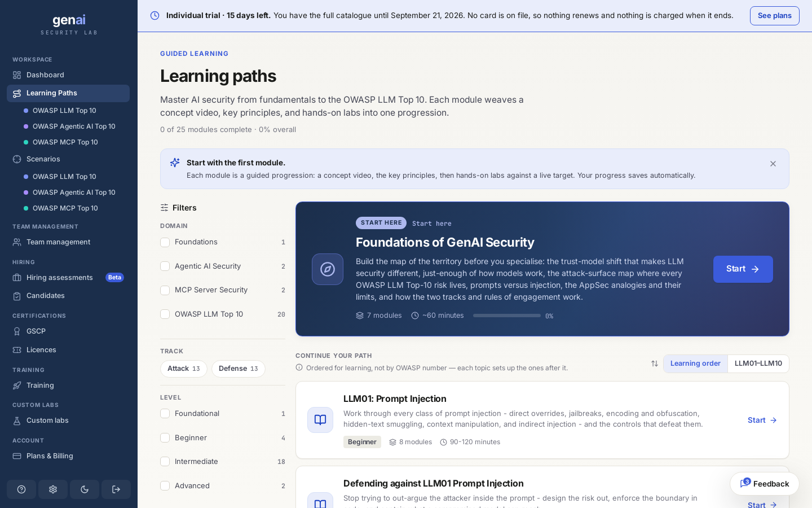The width and height of the screenshot is (812, 508).
Task: Click the Beta badge next to Hiring assessments
Action: tap(114, 278)
